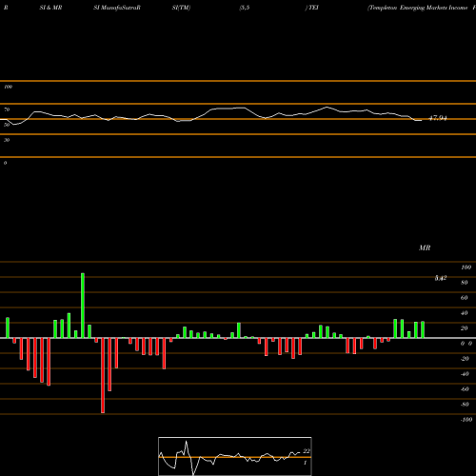Click the -80 label on MR axis

465,405
